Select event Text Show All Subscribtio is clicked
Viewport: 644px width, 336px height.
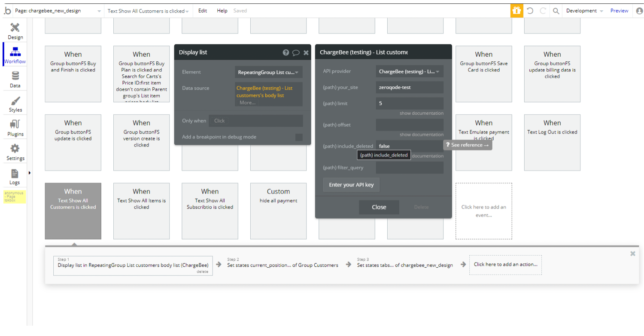point(210,211)
